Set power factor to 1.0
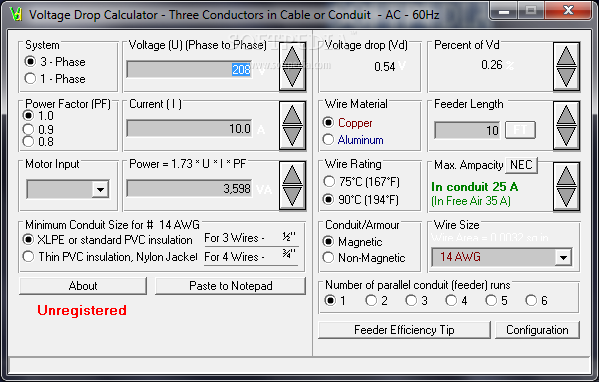The image size is (599, 382). [38, 116]
